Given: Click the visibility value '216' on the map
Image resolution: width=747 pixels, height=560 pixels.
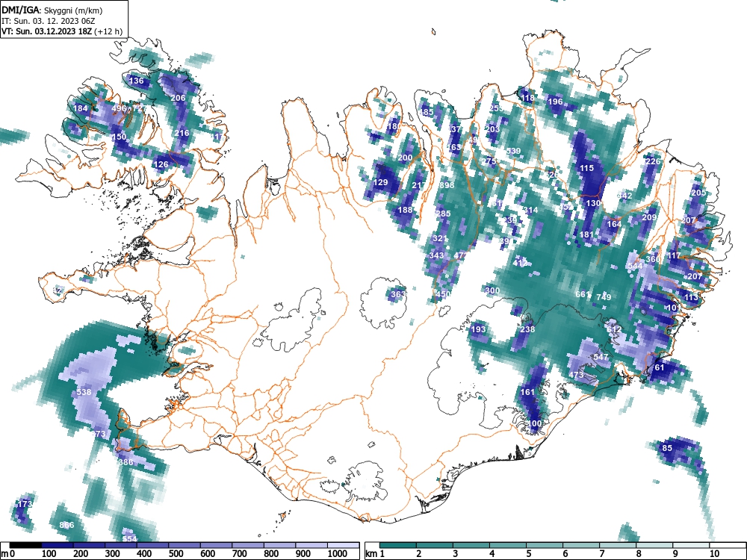Looking at the screenshot, I should tap(182, 133).
